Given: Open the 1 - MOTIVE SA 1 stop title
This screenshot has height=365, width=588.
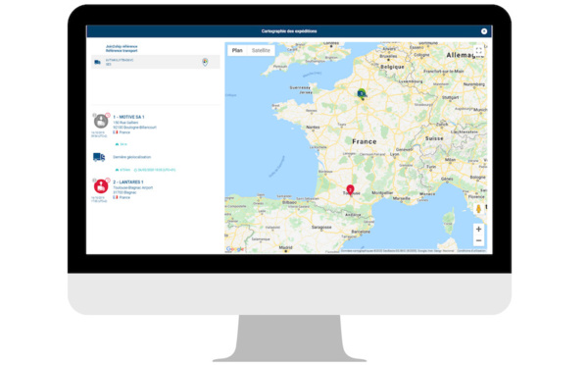Looking at the screenshot, I should point(128,117).
